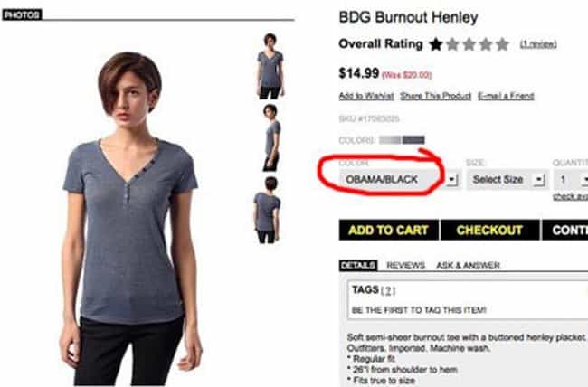Screen dimensions: 588x387
Task: Click the Checkout button
Action: tap(489, 230)
